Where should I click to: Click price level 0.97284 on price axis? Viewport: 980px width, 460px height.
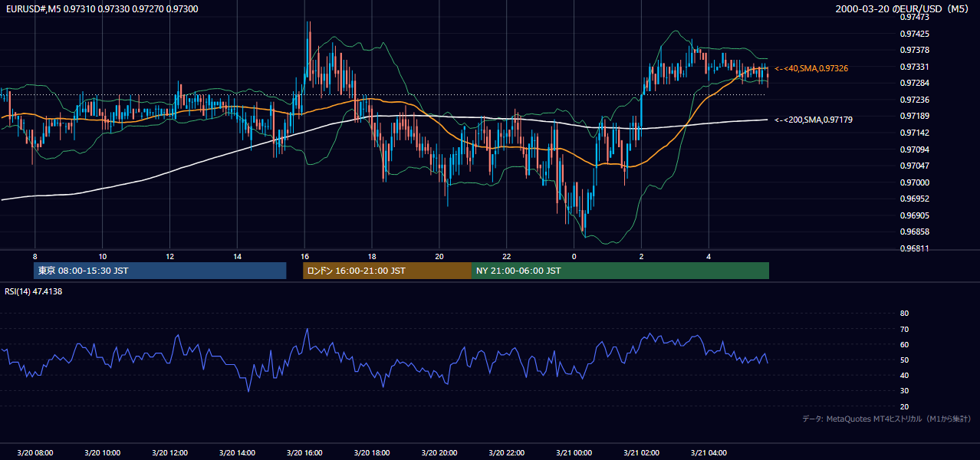[x=914, y=83]
